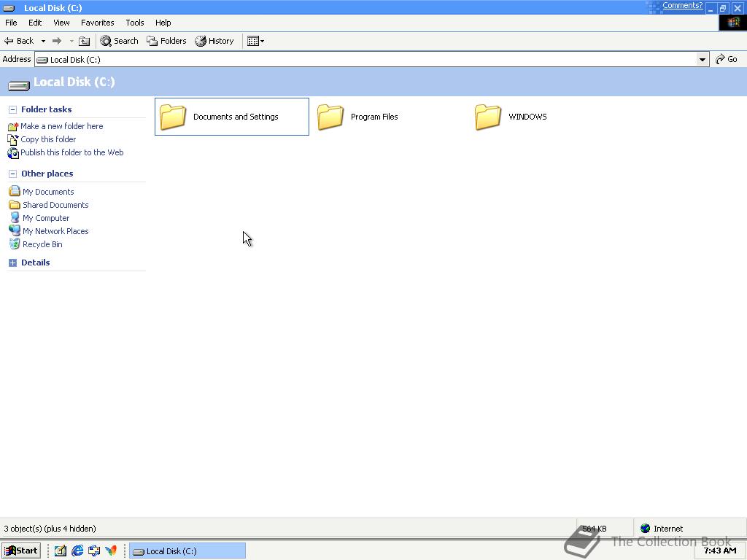The width and height of the screenshot is (747, 560).
Task: Click the Internet zone status bar icon
Action: (646, 528)
